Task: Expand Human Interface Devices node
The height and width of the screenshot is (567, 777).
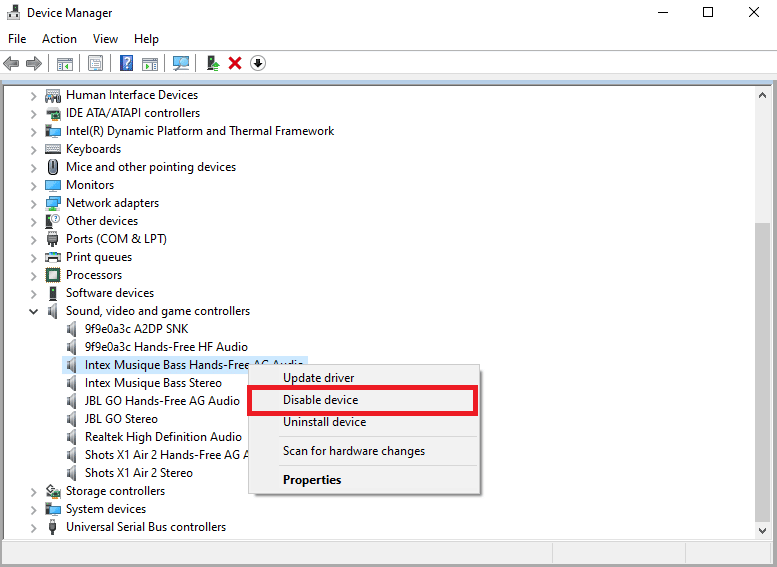Action: tap(33, 96)
